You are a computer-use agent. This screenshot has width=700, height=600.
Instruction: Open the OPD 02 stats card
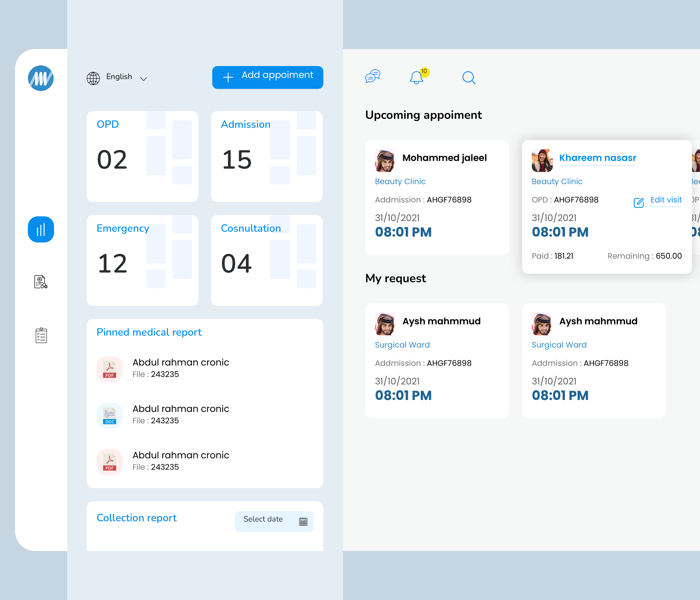142,156
